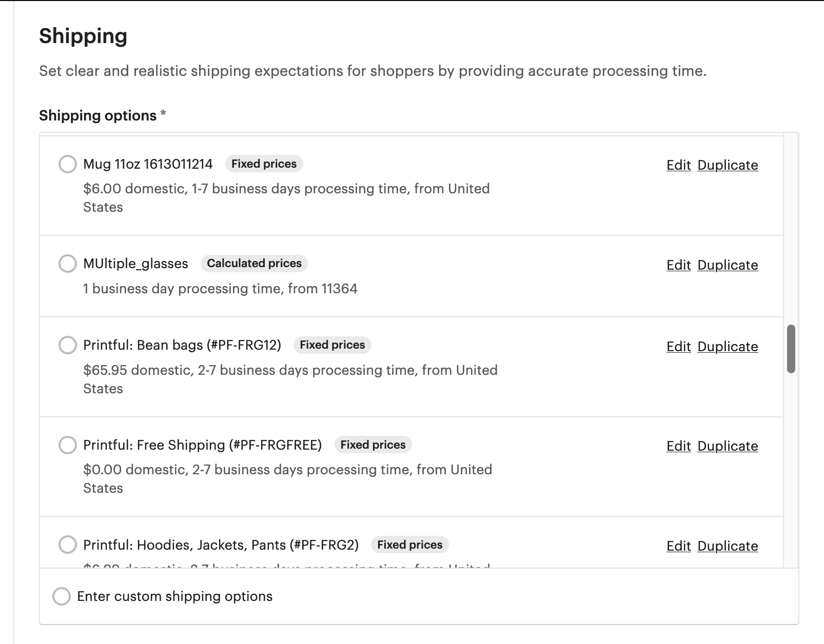
Task: Choose Printful: Bean bags shipping option
Action: [67, 345]
